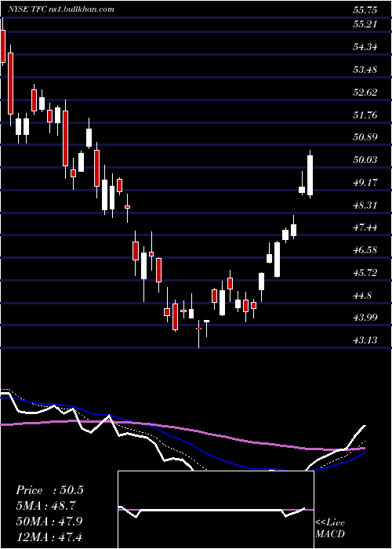
Task: Click the 55.75 price axis label
Action: tap(365, 10)
